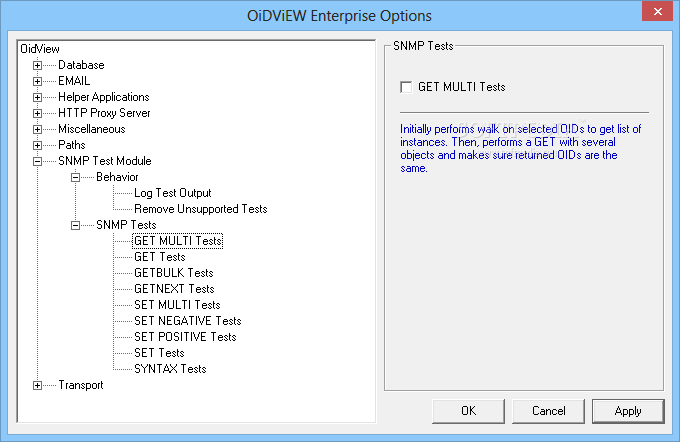This screenshot has height=442, width=680.
Task: Click the blue GET MULTI description text
Action: [x=520, y=148]
